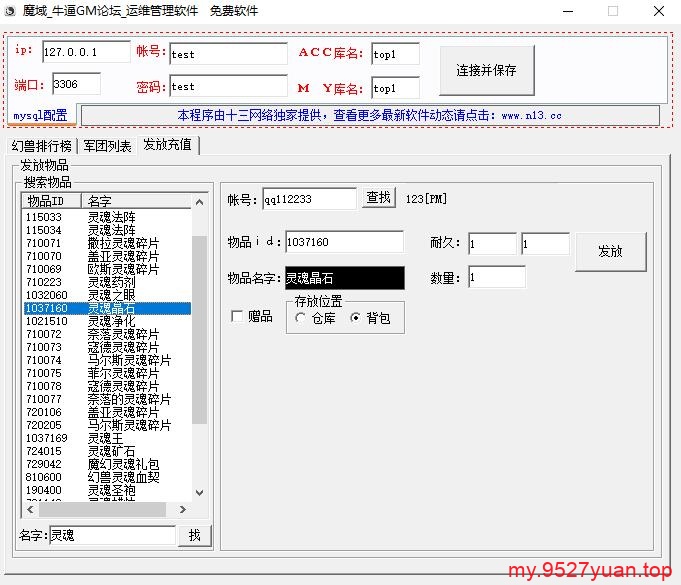Click right arrow of horizontal scrollbar
Image resolution: width=681 pixels, height=585 pixels.
[183, 509]
